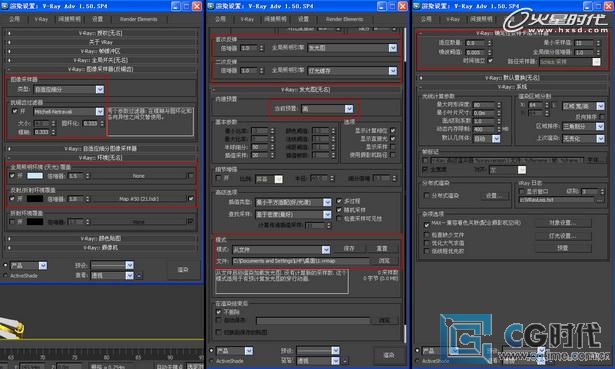This screenshot has height=369, width=615.
Task: Click the lock view icon in left window
Action: click(139, 276)
